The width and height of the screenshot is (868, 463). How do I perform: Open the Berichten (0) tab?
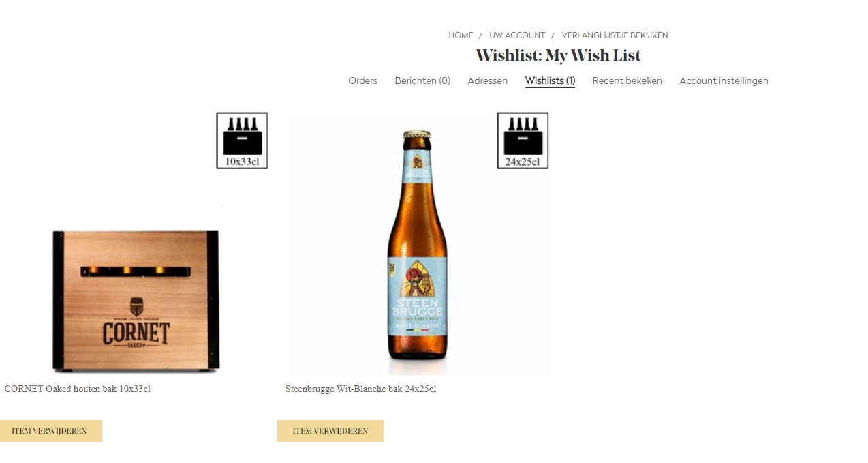[422, 80]
